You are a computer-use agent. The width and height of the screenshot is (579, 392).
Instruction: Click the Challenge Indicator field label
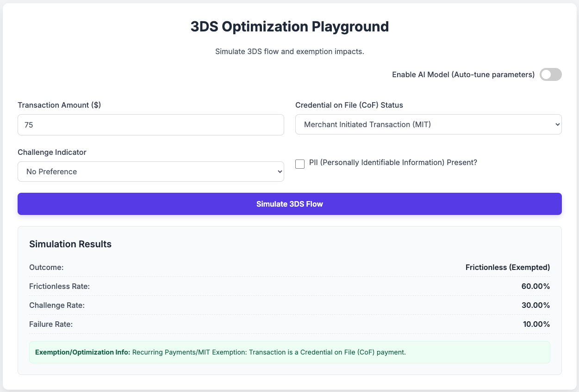coord(52,152)
